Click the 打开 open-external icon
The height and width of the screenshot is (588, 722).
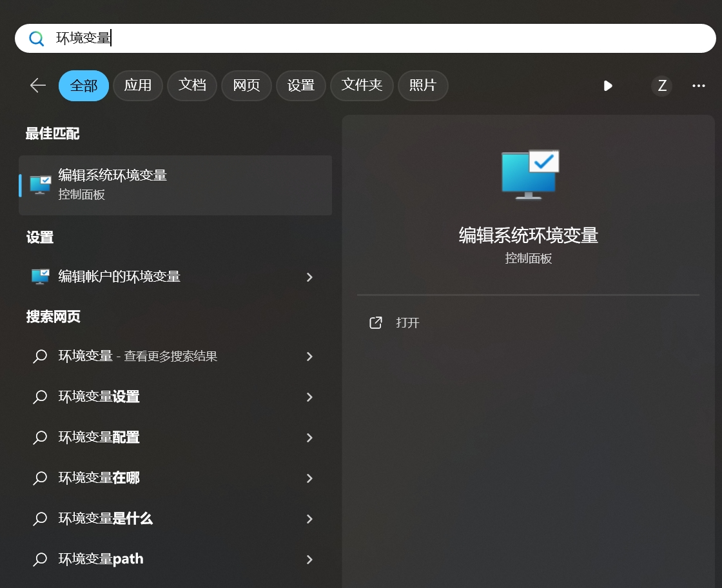[375, 322]
